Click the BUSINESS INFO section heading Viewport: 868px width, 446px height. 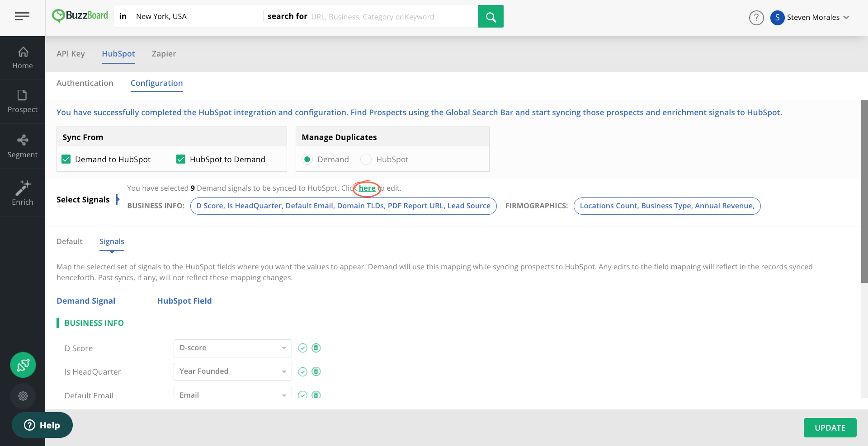point(94,323)
